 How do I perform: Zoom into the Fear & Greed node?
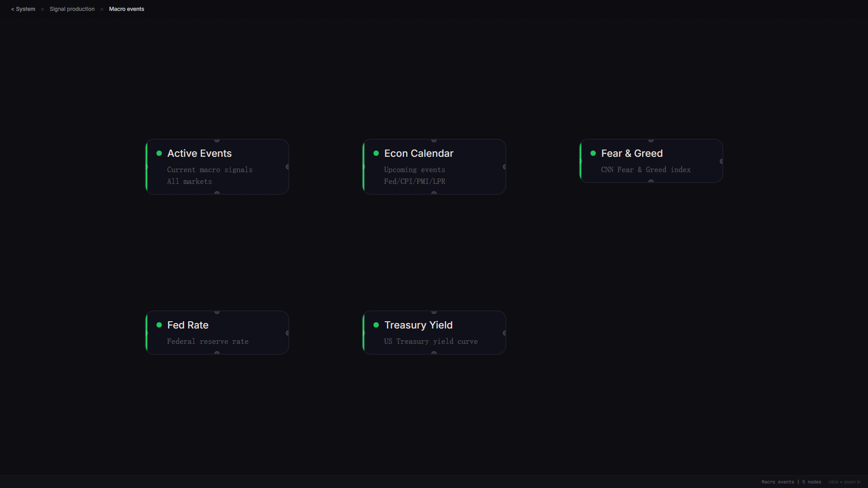click(651, 161)
